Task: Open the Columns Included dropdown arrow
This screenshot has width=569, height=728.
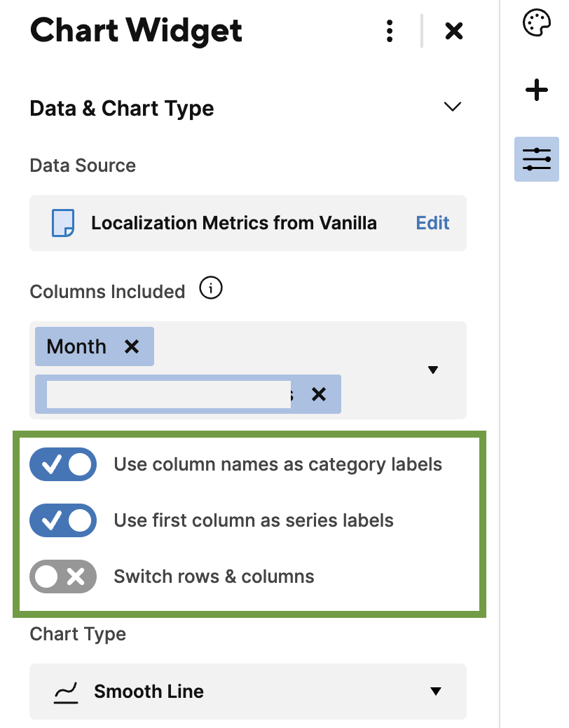Action: 433,370
